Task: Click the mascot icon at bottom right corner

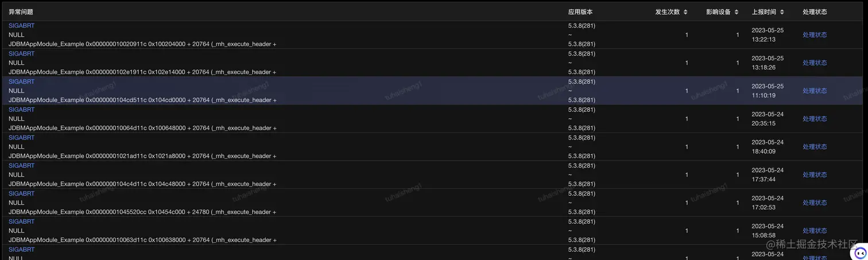Action: pyautogui.click(x=859, y=253)
